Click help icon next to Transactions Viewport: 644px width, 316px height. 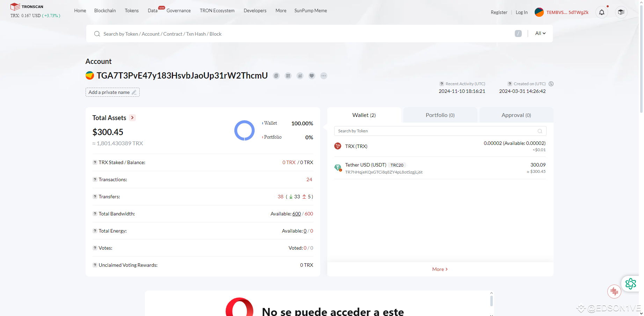coord(95,179)
